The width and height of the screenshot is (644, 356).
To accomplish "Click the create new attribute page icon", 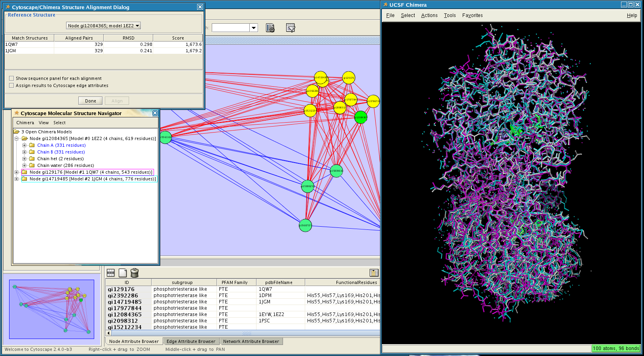I will pyautogui.click(x=123, y=273).
